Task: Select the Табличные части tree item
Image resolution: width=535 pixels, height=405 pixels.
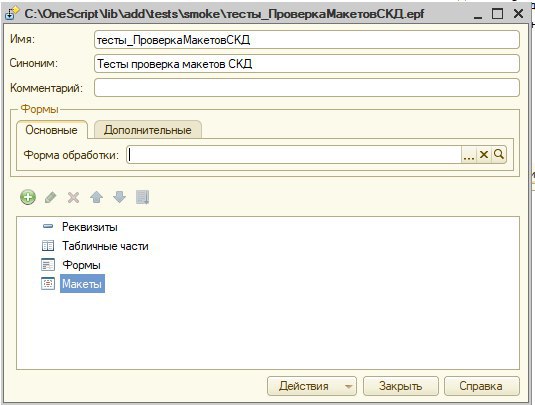Action: 105,246
